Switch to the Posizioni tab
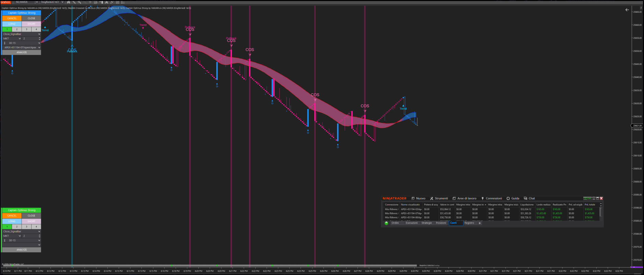Screen dimensions: 644x275 click(441, 223)
